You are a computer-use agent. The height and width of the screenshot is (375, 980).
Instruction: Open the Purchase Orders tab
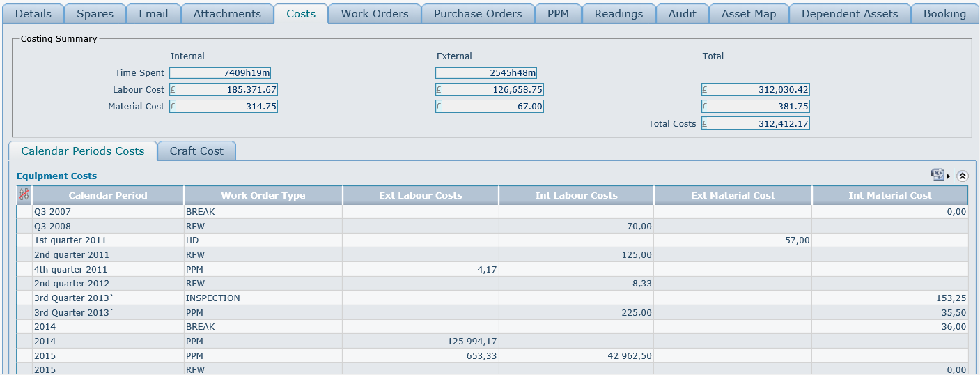(477, 14)
